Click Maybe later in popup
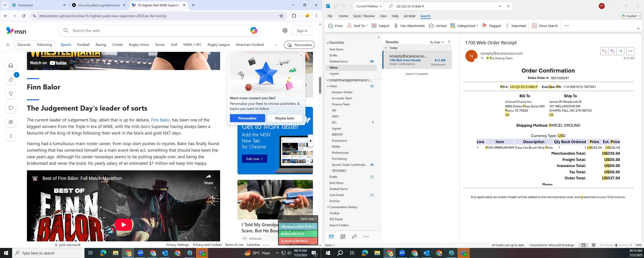Viewport: 644px width, 258px height. pyautogui.click(x=285, y=118)
